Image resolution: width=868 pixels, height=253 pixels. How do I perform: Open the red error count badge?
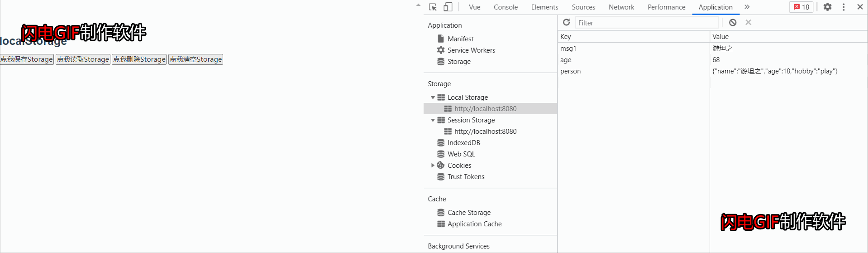(801, 7)
